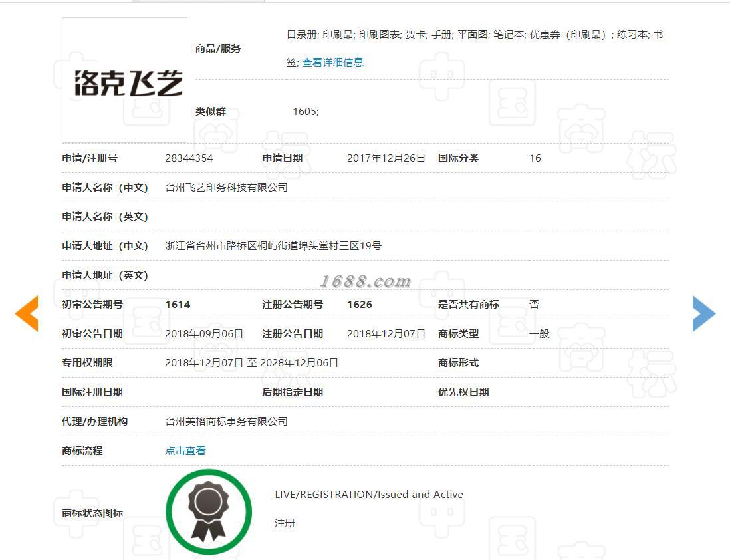The width and height of the screenshot is (730, 560).
Task: Go to previous image with orange arrow
Action: (27, 313)
